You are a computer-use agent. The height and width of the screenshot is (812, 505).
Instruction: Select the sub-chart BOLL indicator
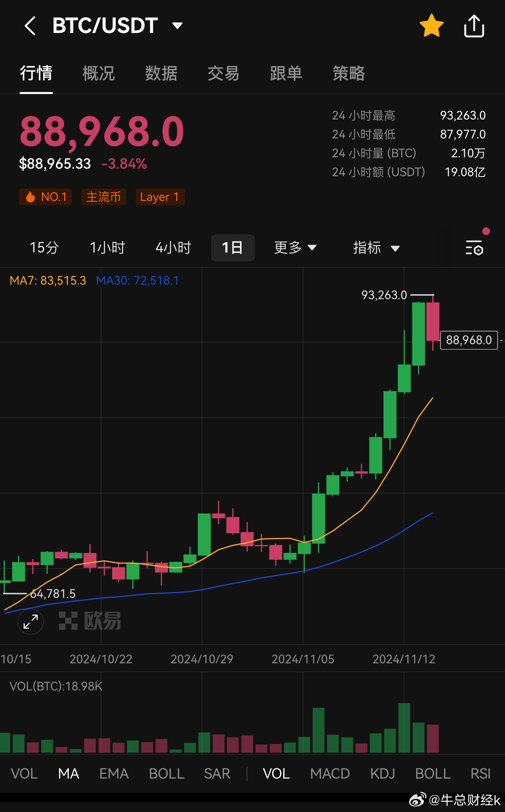tap(433, 773)
